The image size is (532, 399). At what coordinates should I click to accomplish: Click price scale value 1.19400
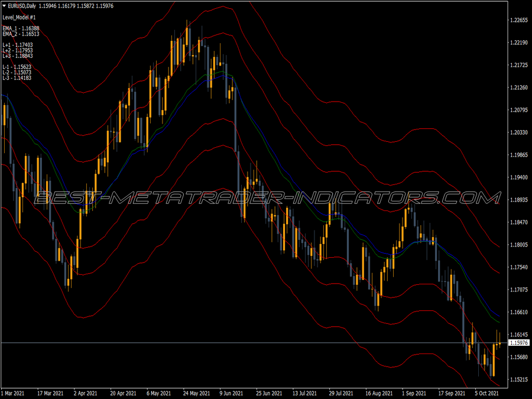[x=519, y=177]
